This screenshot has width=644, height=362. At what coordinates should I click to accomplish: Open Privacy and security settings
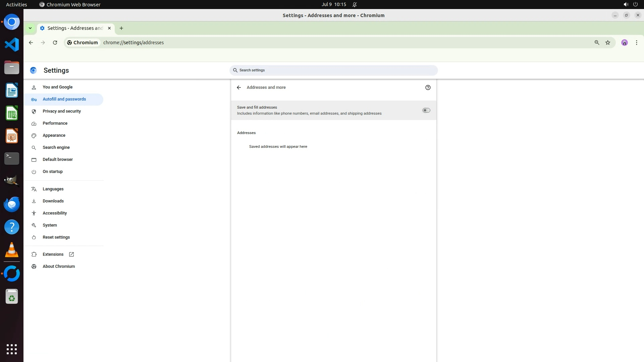[62, 111]
